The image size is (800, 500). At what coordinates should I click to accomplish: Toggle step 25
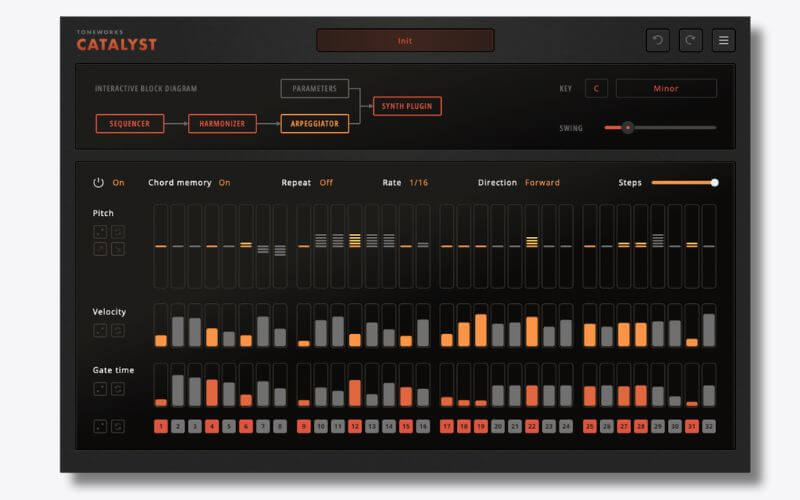[x=589, y=426]
